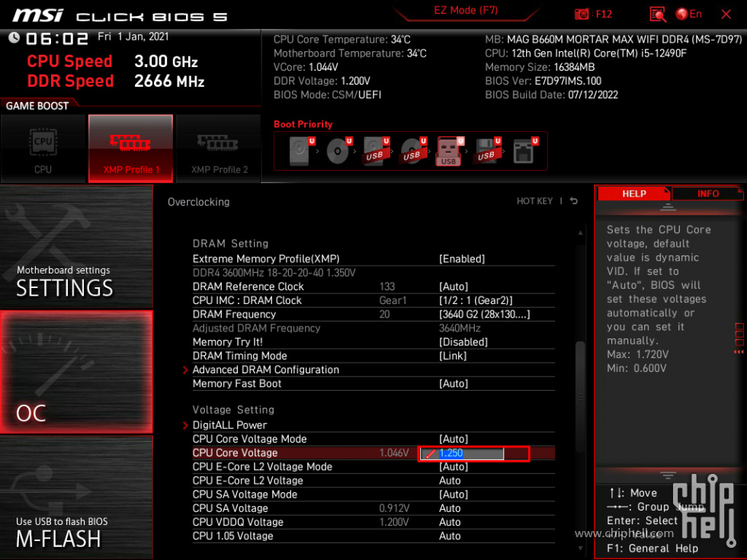Open CPU SA Voltage Mode dropdown

[454, 494]
